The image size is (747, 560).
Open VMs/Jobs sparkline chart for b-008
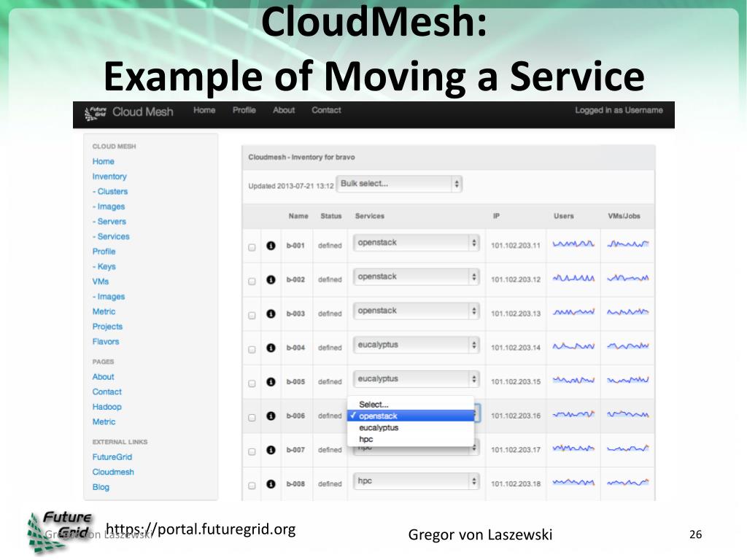click(628, 483)
